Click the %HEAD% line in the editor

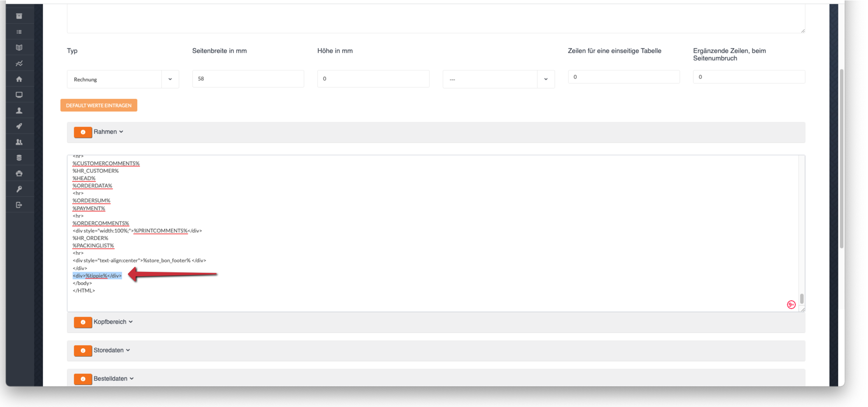point(84,178)
